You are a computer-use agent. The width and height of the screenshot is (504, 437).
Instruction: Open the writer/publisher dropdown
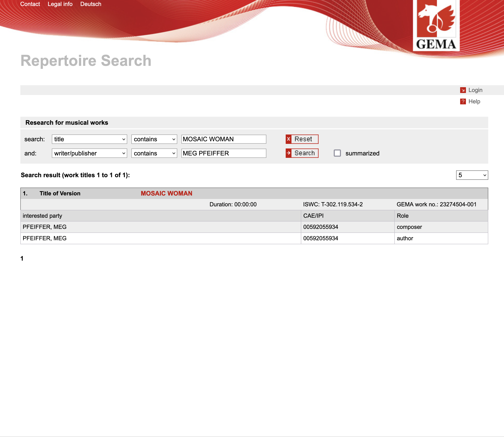(x=89, y=153)
